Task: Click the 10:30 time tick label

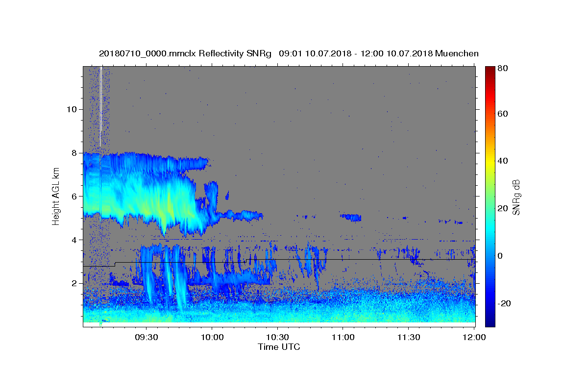Action: pos(277,338)
